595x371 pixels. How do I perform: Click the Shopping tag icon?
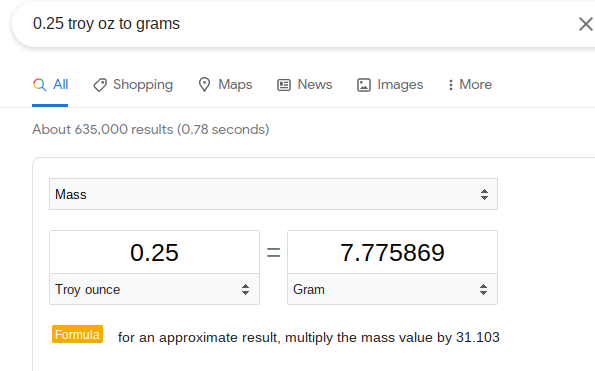pos(100,85)
